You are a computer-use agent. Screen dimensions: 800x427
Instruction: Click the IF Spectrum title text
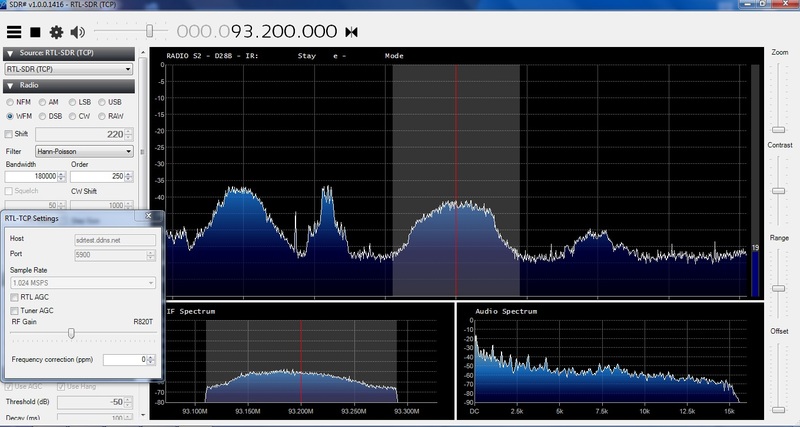click(x=191, y=311)
